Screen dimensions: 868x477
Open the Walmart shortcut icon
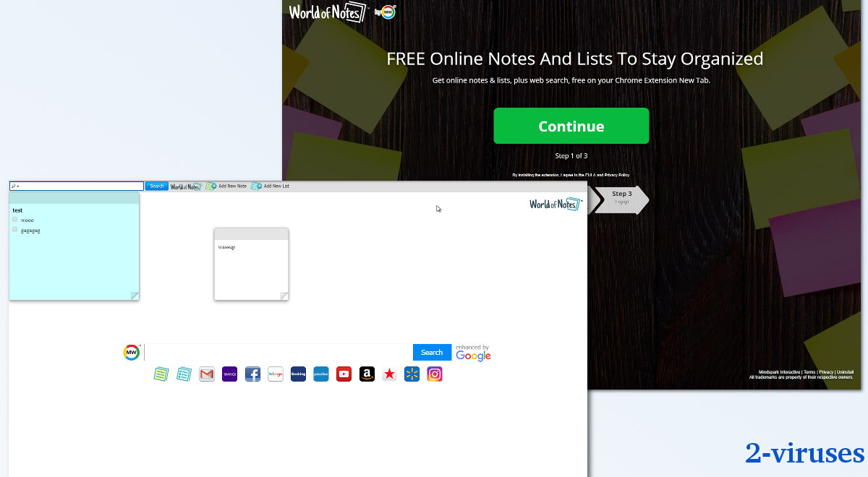pos(412,374)
